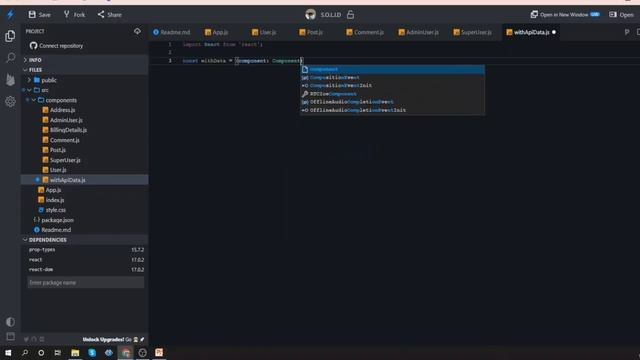The height and width of the screenshot is (360, 640).
Task: Click the Enter package name field
Action: click(85, 282)
